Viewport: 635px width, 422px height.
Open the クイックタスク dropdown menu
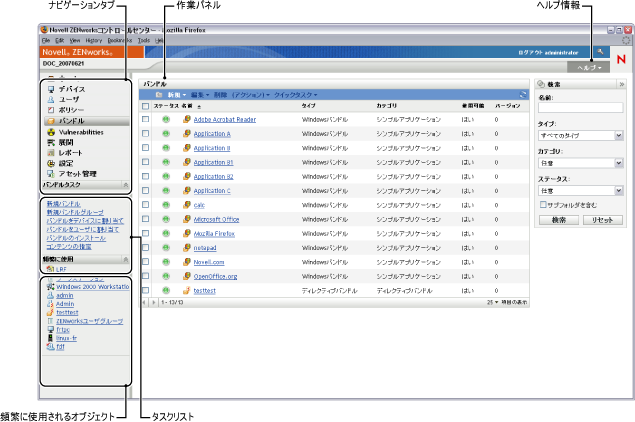296,95
